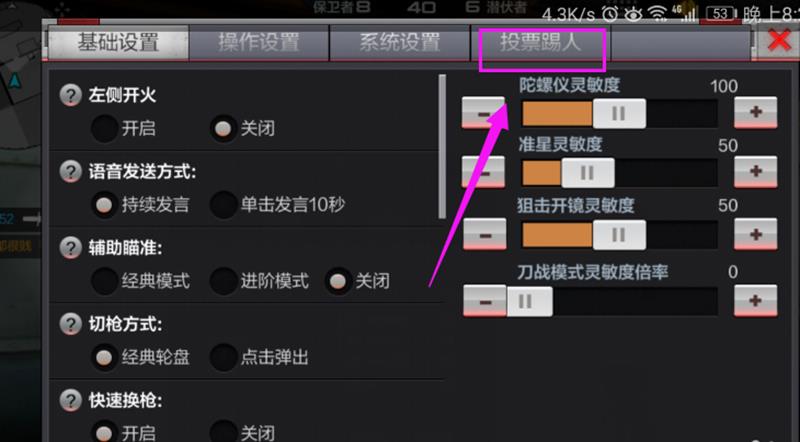800x442 pixels.
Task: Switch to the 操作设置 tab
Action: pos(259,42)
